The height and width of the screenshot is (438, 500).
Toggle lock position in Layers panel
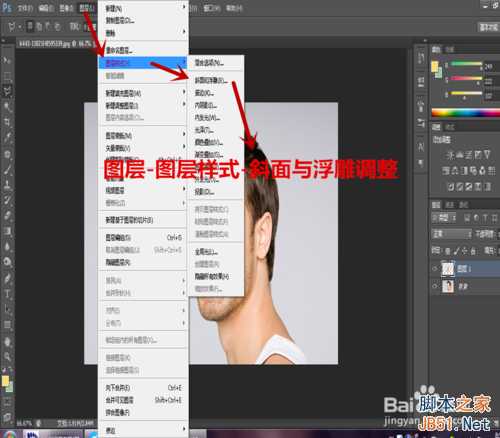[x=465, y=251]
